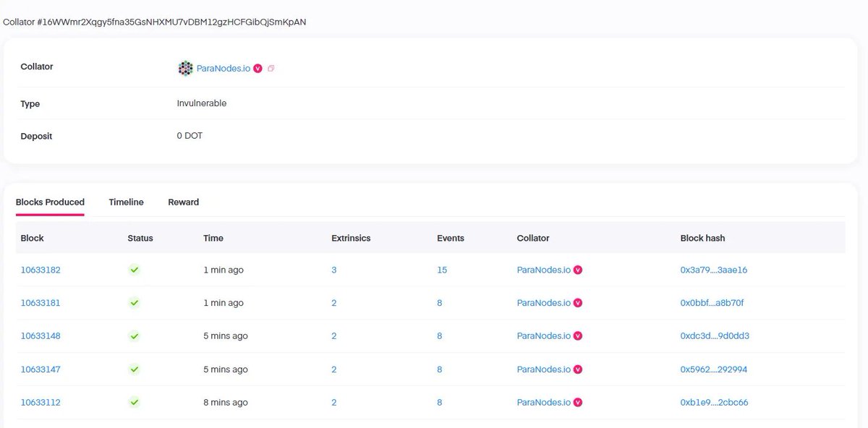Image resolution: width=868 pixels, height=428 pixels.
Task: Click the '8 mins ago' time cell
Action: tap(226, 403)
